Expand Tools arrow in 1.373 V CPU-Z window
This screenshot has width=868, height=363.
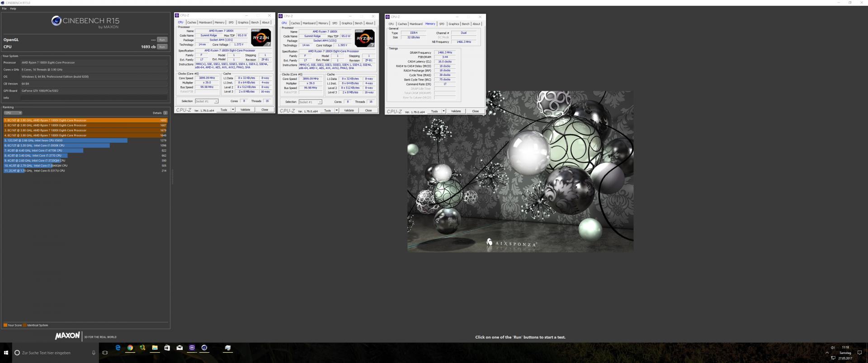[x=233, y=110]
